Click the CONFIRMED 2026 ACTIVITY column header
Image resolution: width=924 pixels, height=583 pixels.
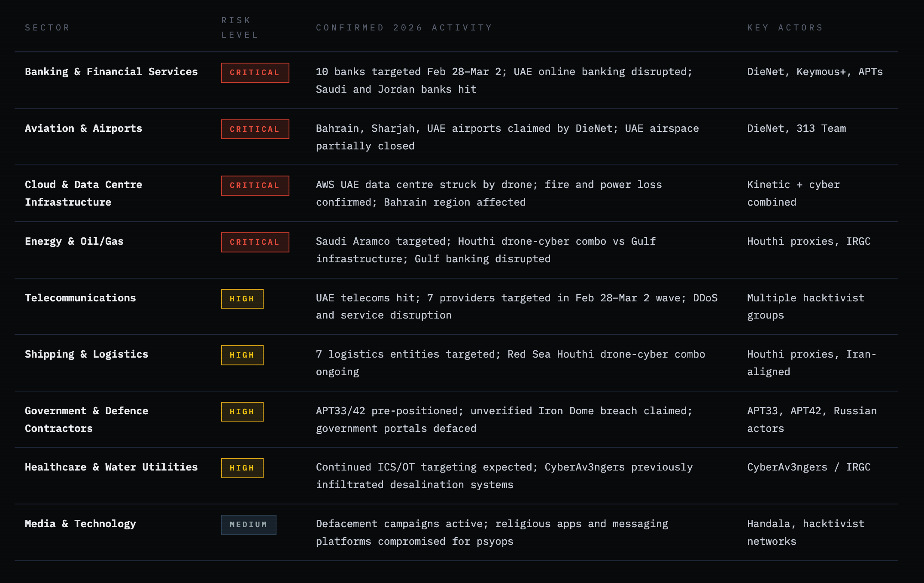[x=404, y=27]
